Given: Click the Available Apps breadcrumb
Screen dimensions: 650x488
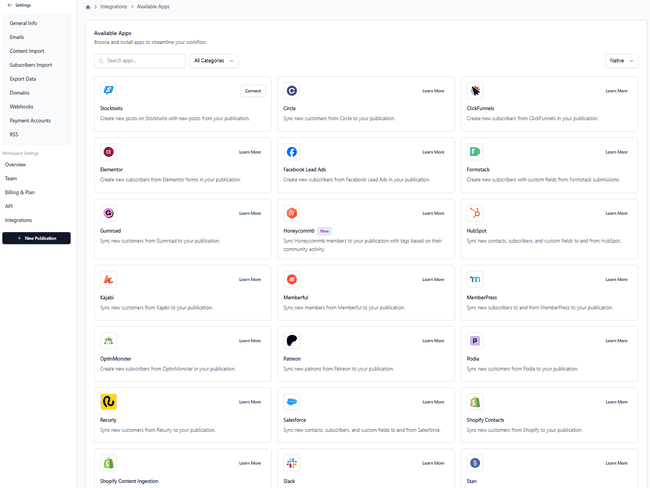Looking at the screenshot, I should [x=153, y=7].
